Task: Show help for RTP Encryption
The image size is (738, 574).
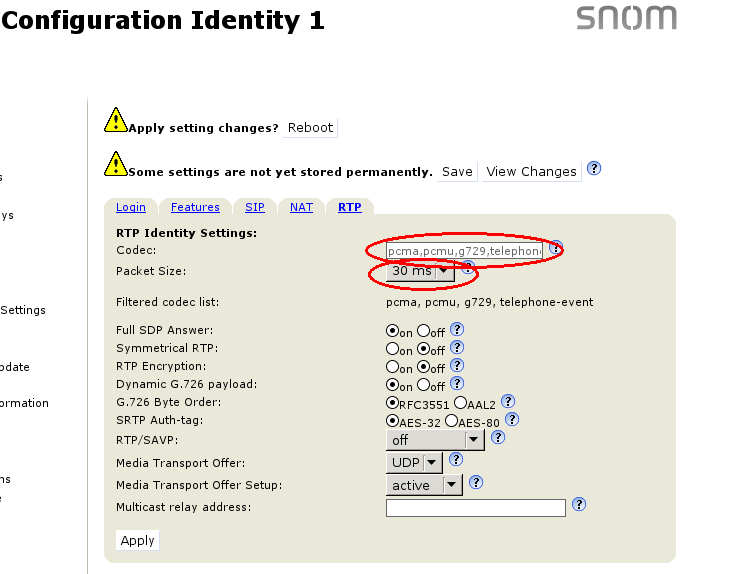Action: (456, 367)
